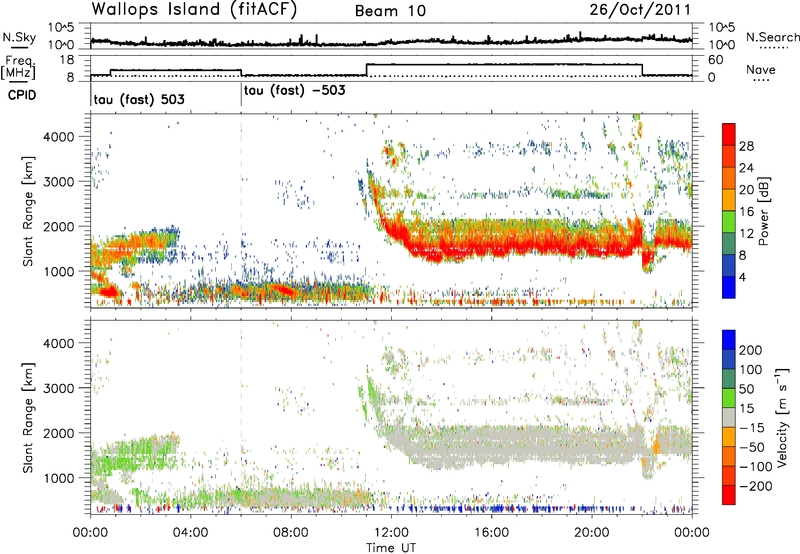The width and height of the screenshot is (800, 554).
Task: Click the '60' tick on Nave axis
Action: pos(716,60)
